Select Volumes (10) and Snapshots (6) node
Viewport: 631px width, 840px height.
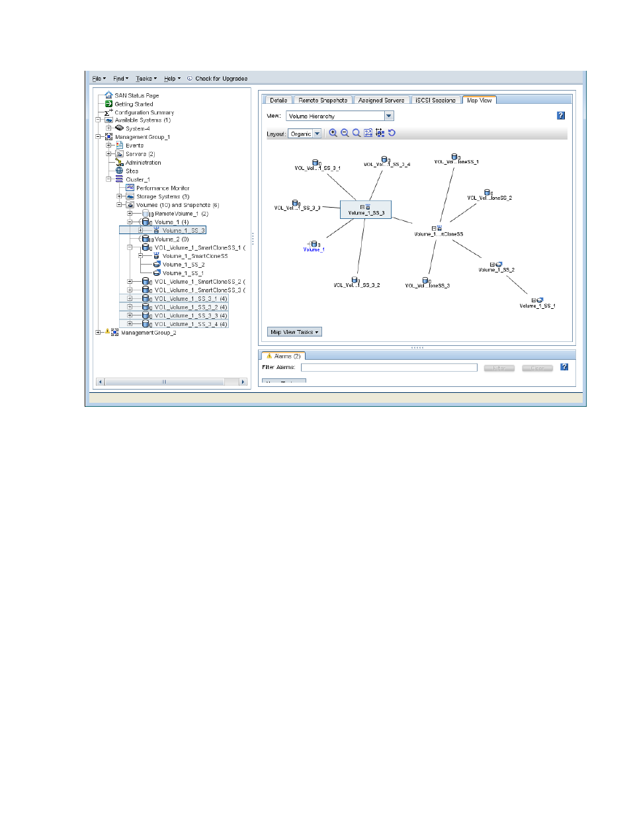coord(177,205)
